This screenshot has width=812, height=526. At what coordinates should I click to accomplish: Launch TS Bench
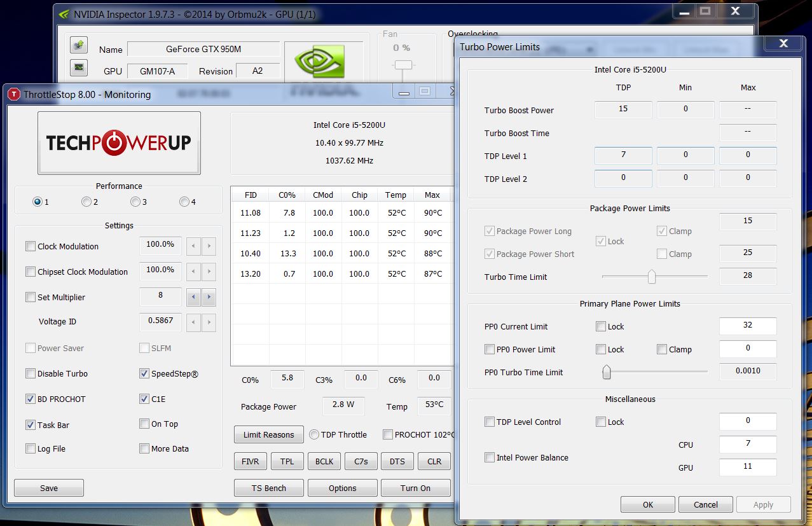[269, 488]
